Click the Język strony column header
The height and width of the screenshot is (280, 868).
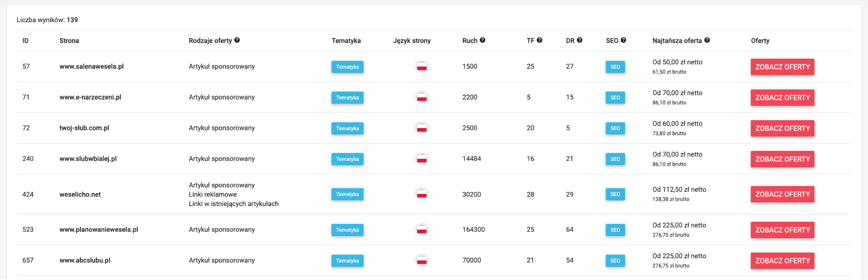(412, 41)
